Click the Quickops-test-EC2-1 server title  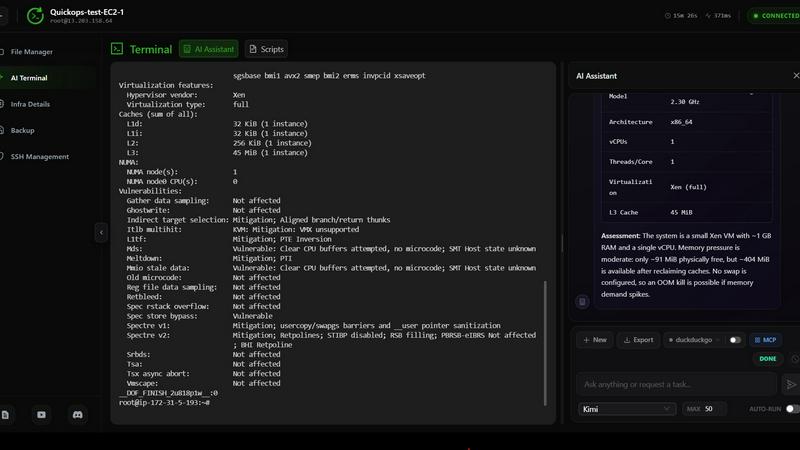(x=87, y=12)
